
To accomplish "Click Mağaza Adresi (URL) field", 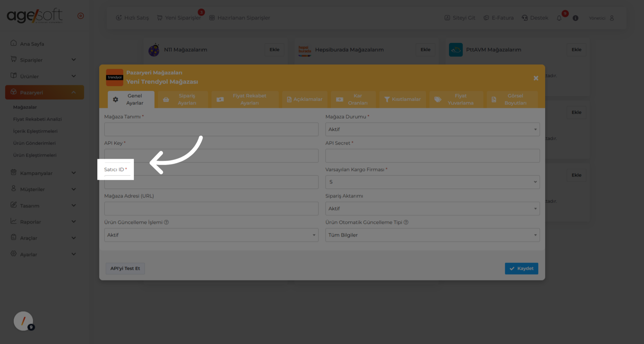I will pos(211,209).
